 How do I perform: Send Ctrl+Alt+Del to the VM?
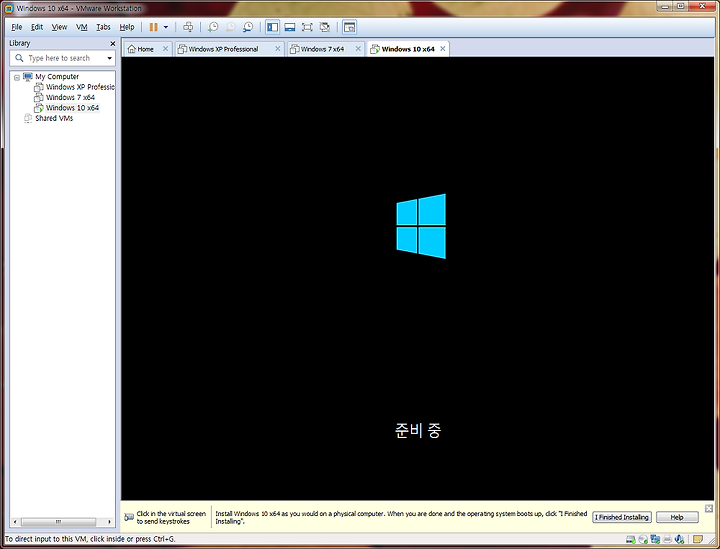(x=188, y=27)
